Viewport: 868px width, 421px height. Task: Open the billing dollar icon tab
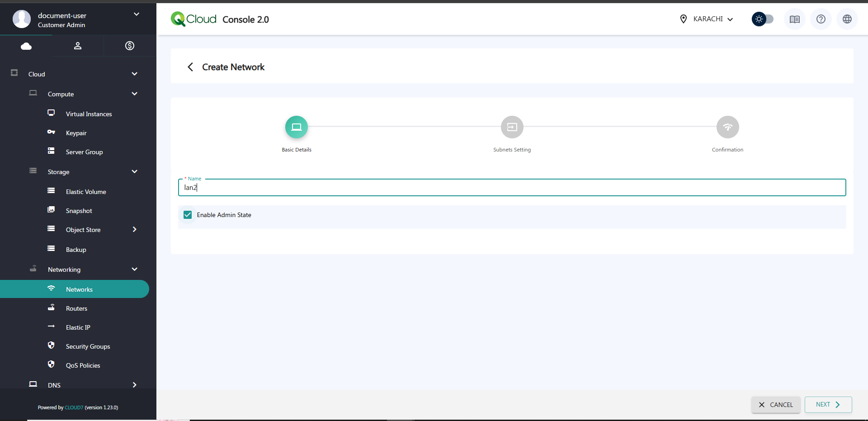(x=130, y=46)
